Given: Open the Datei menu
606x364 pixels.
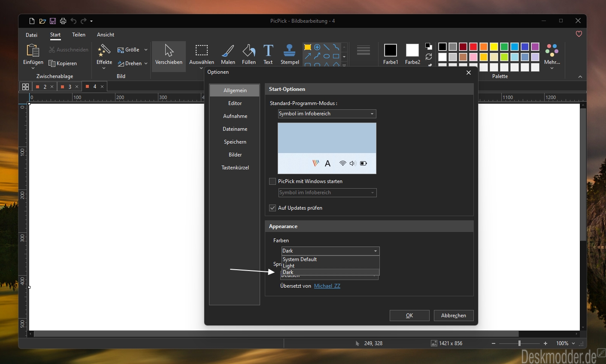Looking at the screenshot, I should (32, 35).
